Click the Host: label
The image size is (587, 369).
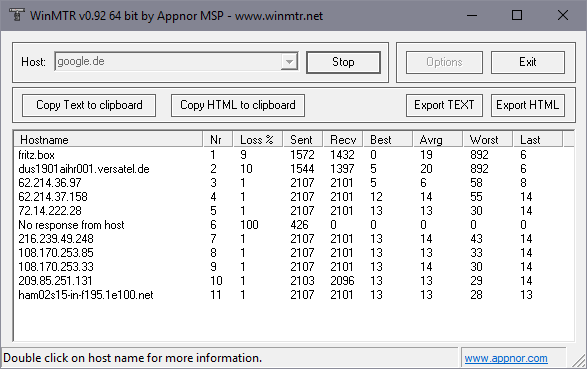coord(33,62)
